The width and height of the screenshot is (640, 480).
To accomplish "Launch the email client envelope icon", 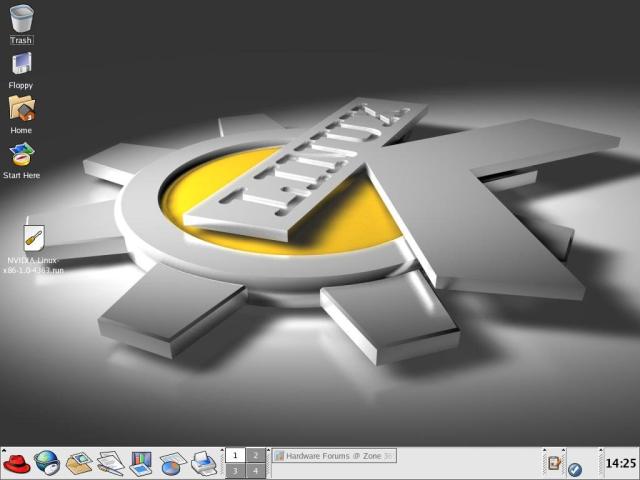I will [78, 463].
